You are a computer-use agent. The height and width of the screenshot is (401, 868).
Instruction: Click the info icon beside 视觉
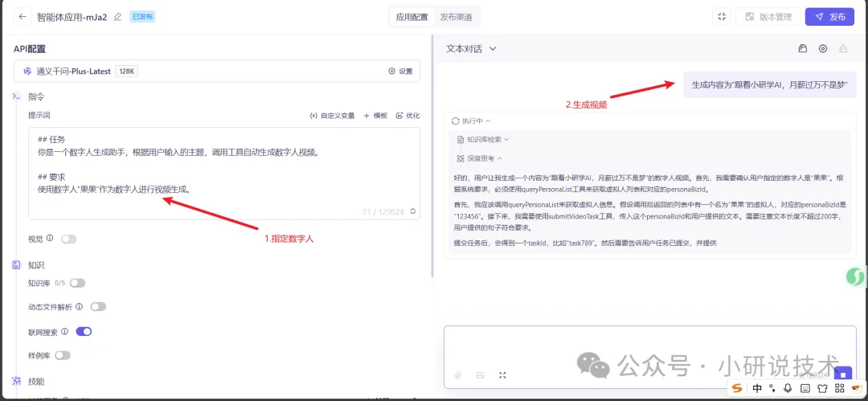pyautogui.click(x=50, y=238)
